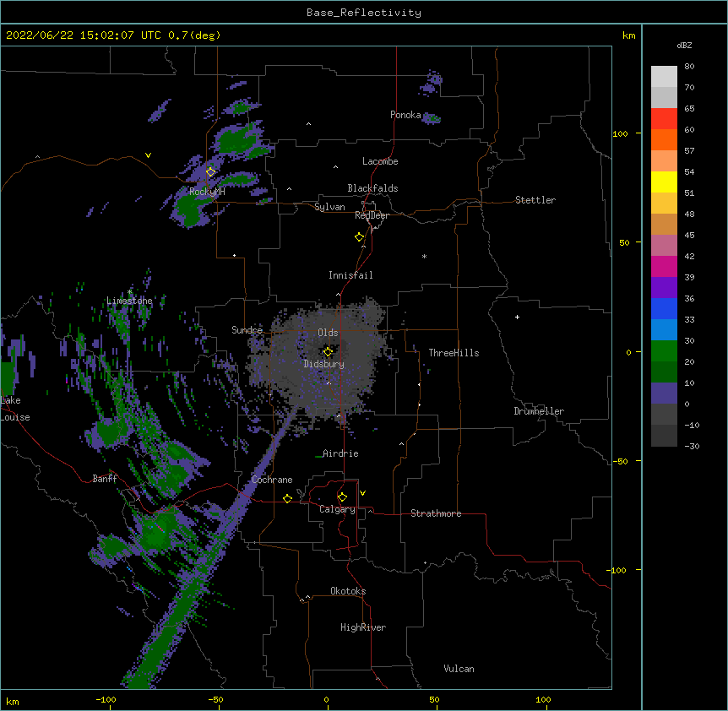Click the HighRiver town label

coord(363,627)
